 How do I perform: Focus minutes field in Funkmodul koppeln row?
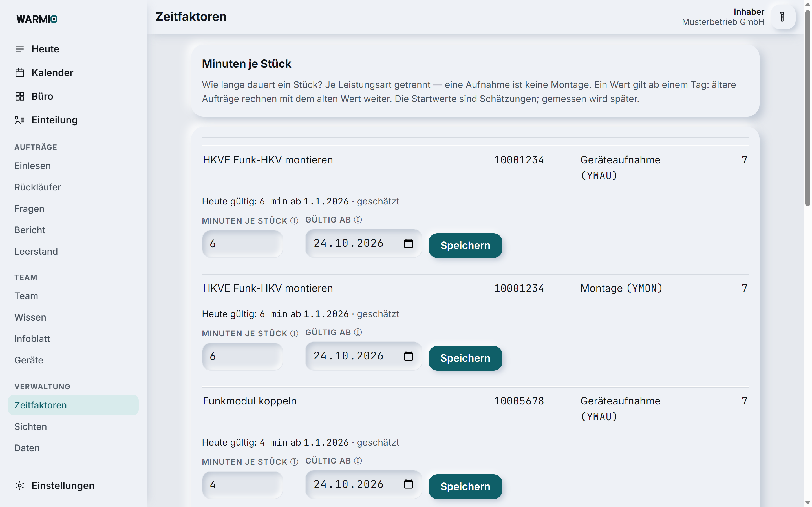click(242, 485)
